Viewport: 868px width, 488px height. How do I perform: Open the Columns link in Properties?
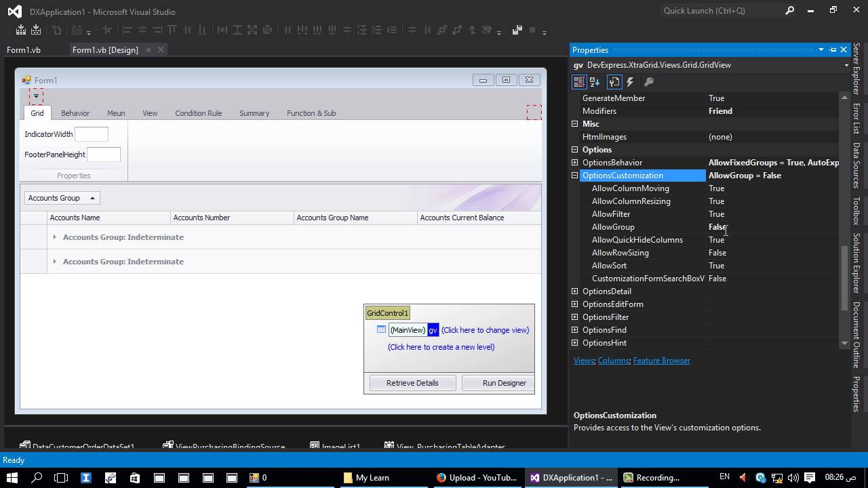613,361
